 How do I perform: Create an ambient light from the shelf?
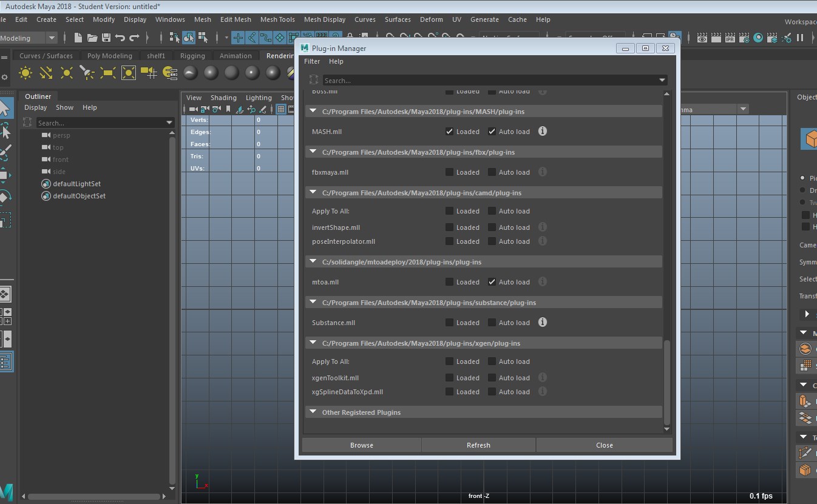pos(25,73)
